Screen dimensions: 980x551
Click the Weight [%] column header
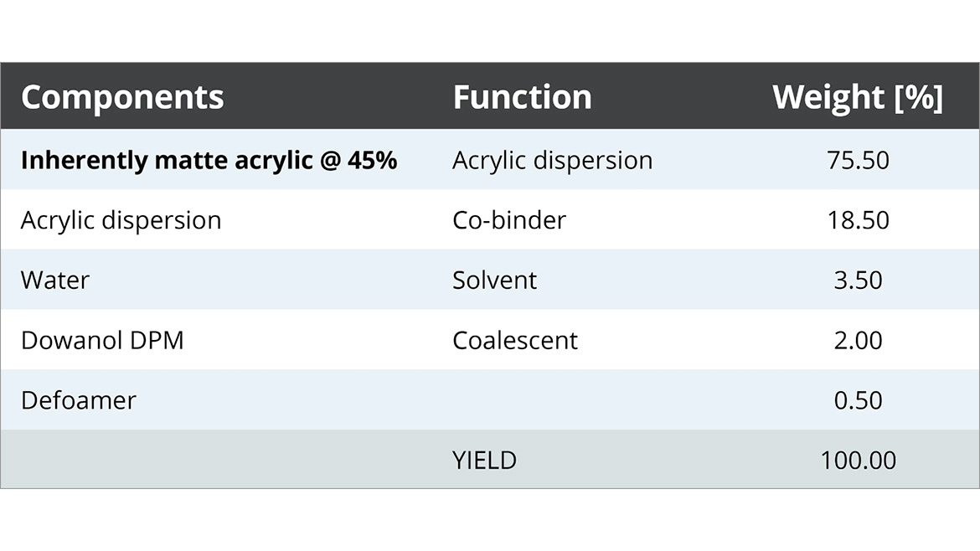point(857,97)
